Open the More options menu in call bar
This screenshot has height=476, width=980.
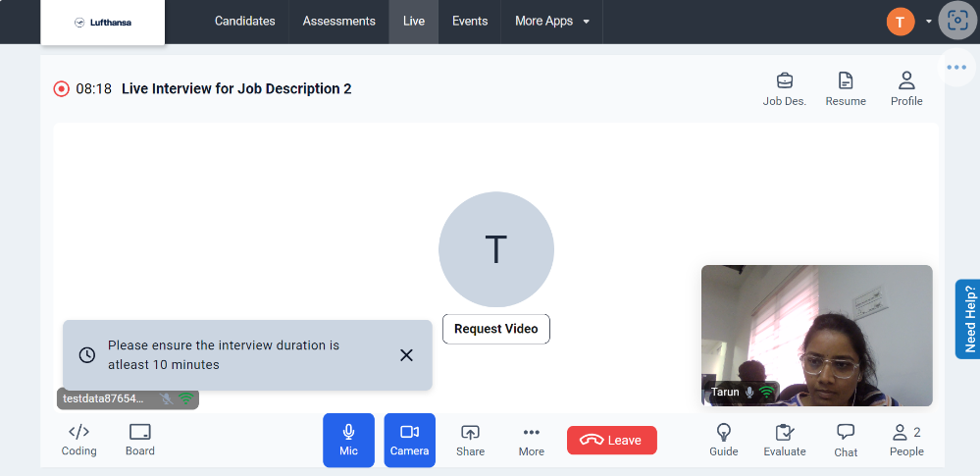(x=532, y=441)
